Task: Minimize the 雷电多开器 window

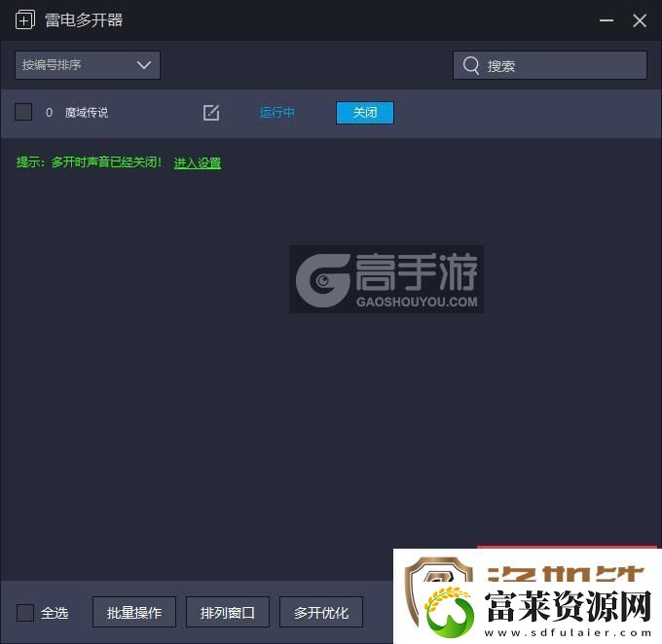Action: point(607,20)
